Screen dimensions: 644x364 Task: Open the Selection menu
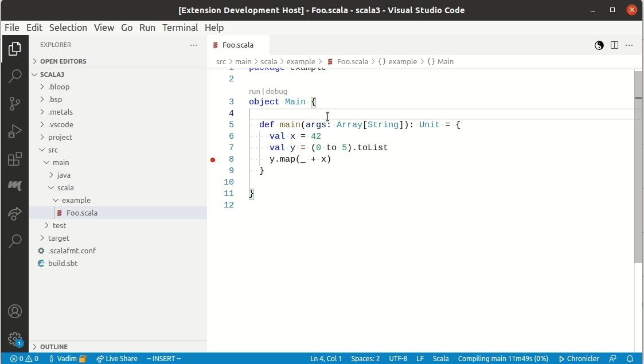68,28
